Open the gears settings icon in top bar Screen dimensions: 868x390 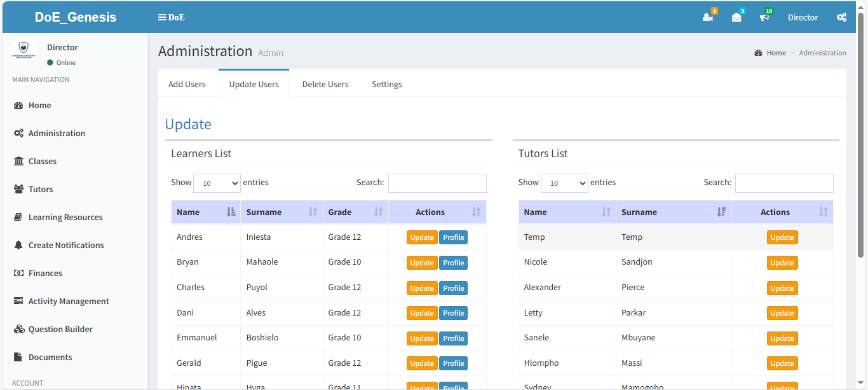tap(842, 17)
